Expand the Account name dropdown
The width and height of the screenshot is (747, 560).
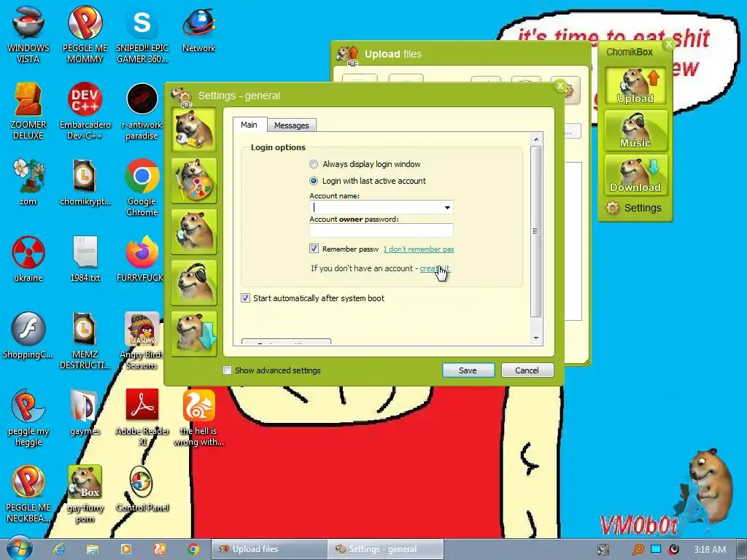[447, 207]
